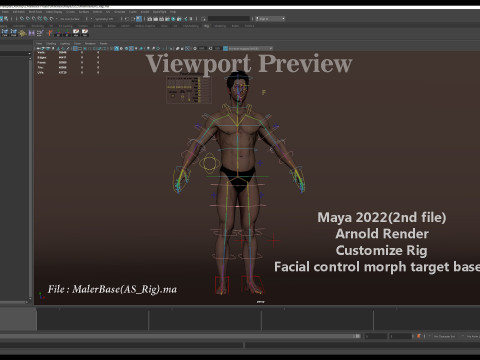Open the Help menu

point(173,12)
